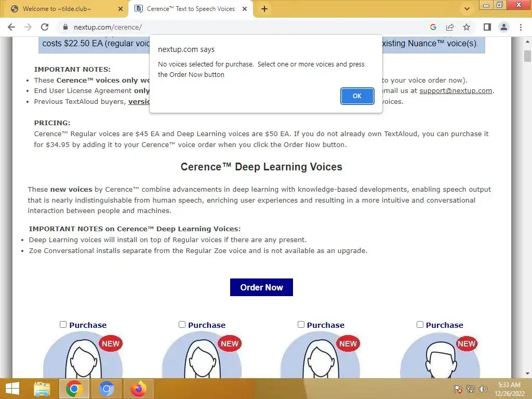Click the Google icon in address bar
Screen dimensions: 532x399
tap(433, 27)
